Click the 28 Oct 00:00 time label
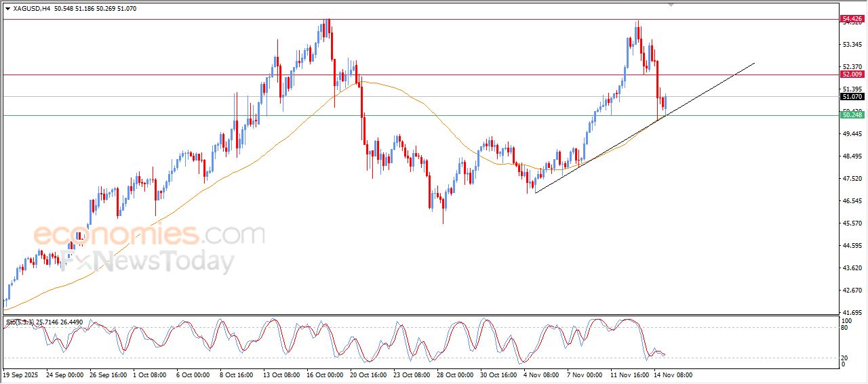This screenshot has height=384, width=868. 453,375
